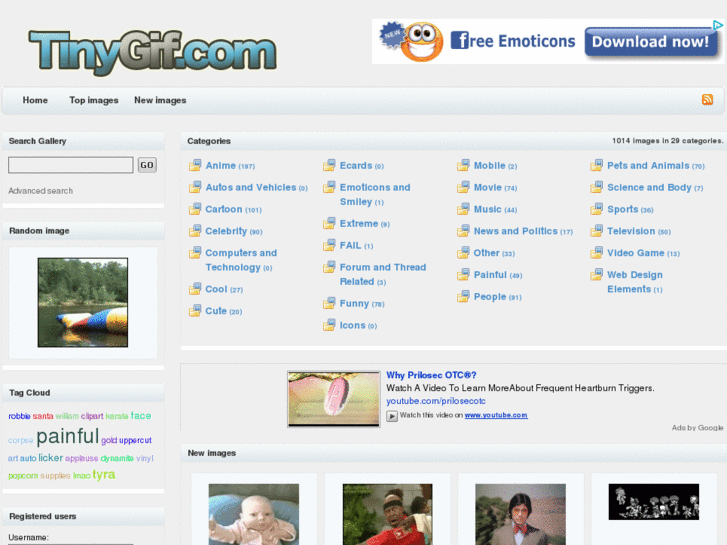Image resolution: width=727 pixels, height=545 pixels.
Task: Click the Prilosec ad video thumbnail
Action: (x=333, y=399)
